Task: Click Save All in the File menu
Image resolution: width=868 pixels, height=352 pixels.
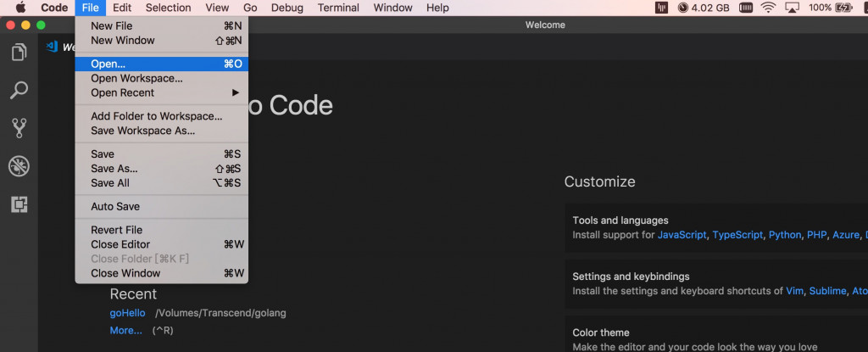Action: (x=162, y=183)
